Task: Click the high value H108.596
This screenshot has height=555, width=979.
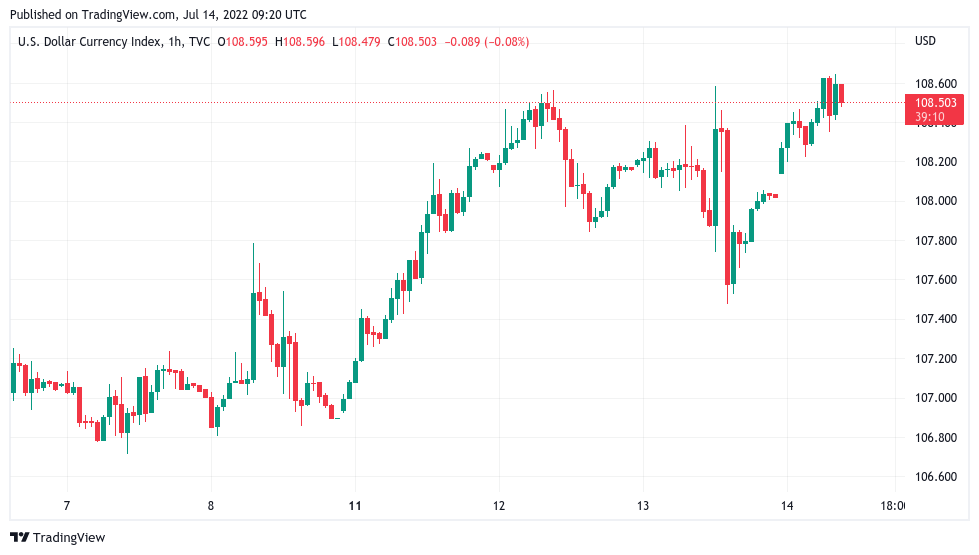Action: point(305,41)
